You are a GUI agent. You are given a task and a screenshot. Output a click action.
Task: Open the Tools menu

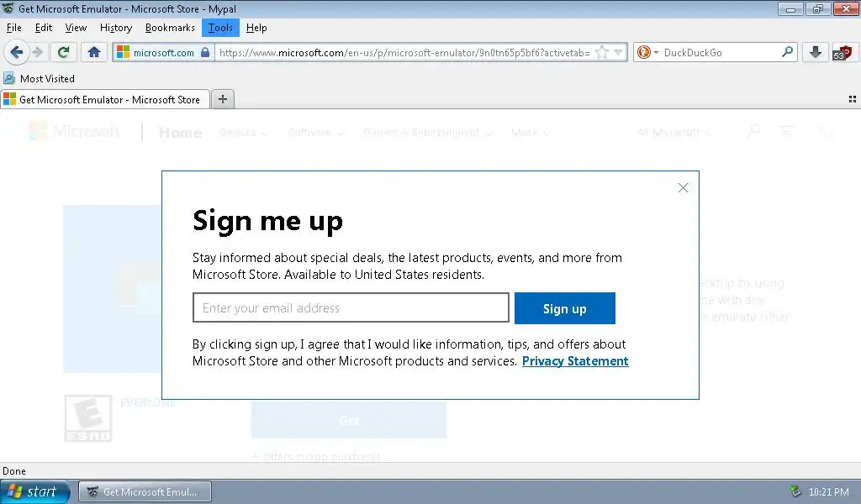220,28
